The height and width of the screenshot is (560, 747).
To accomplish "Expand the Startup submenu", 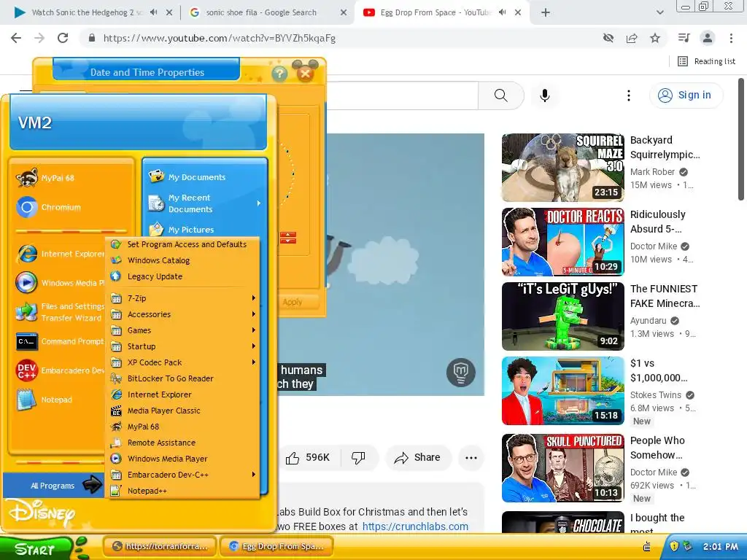I will coord(183,346).
